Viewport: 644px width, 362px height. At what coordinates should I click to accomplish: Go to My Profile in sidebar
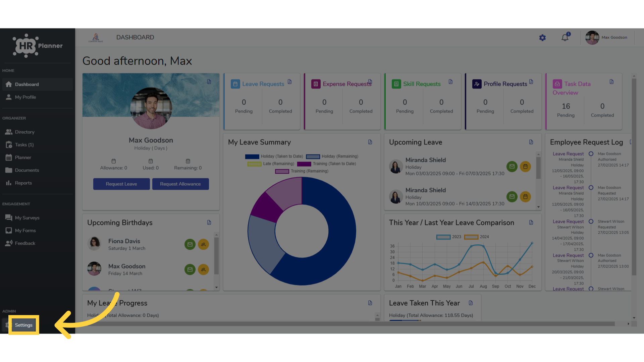(x=37, y=97)
